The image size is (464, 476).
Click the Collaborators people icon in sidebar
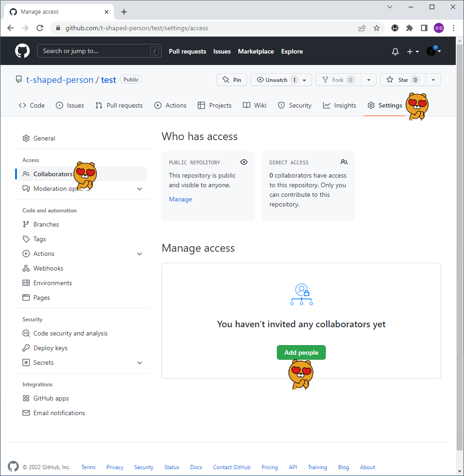tap(26, 174)
